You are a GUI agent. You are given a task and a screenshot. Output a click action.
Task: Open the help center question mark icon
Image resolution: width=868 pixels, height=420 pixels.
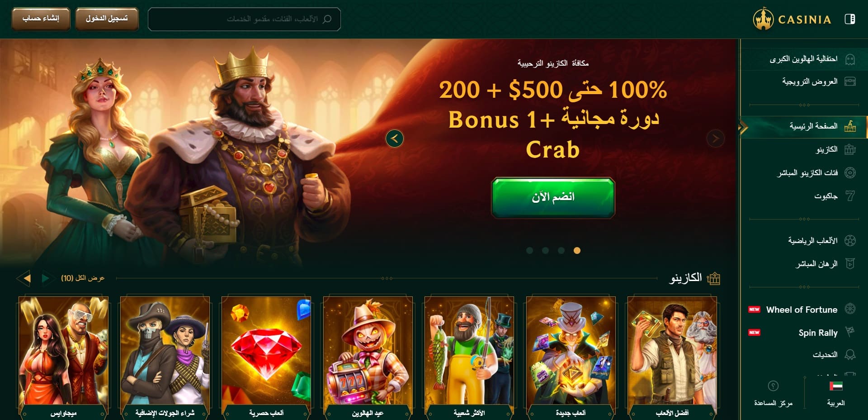click(773, 386)
